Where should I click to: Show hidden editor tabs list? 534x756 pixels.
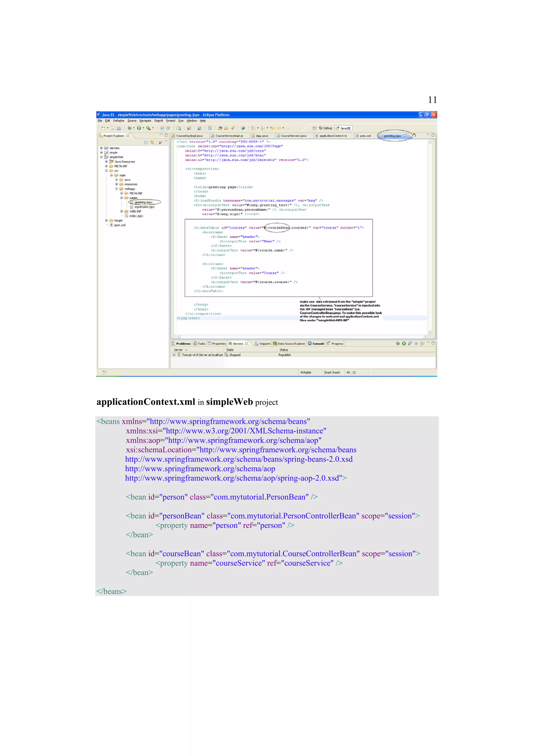pyautogui.click(x=415, y=135)
